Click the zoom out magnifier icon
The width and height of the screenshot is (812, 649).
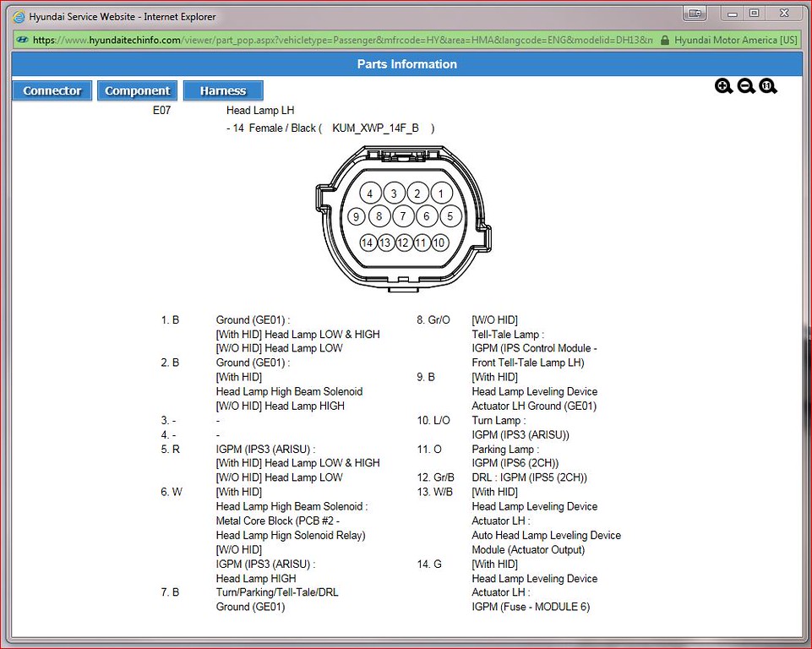[746, 86]
